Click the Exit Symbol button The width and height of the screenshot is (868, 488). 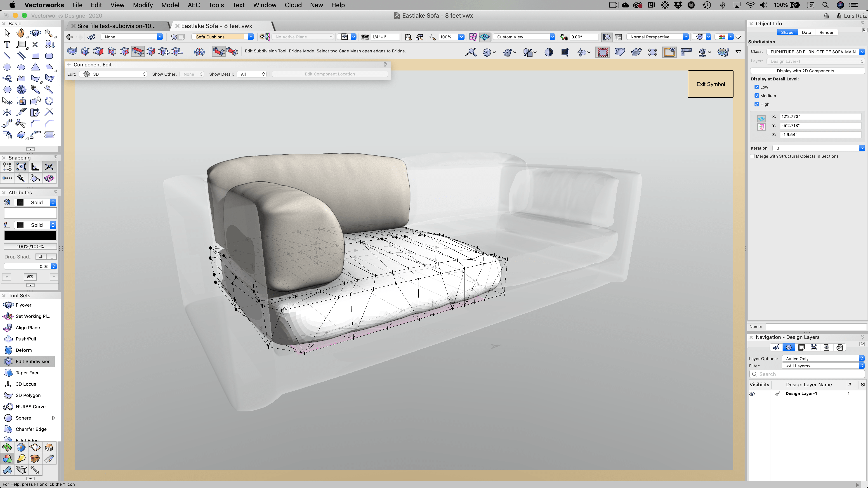tap(710, 84)
